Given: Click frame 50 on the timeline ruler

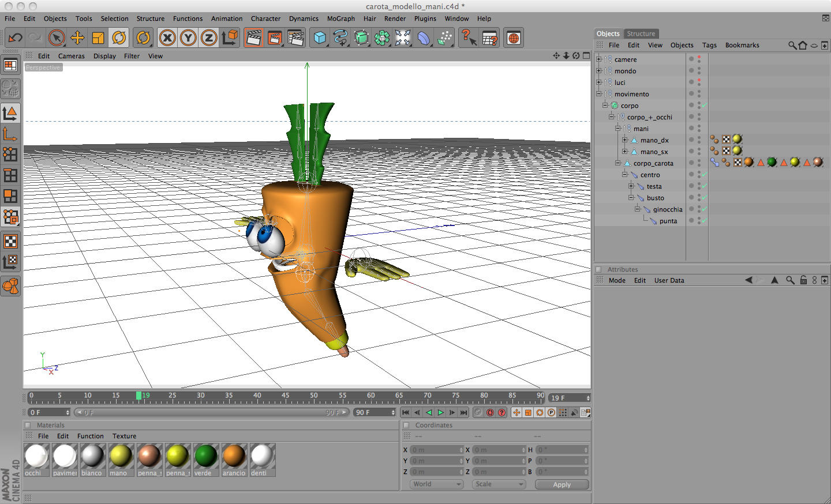Looking at the screenshot, I should click(x=314, y=397).
